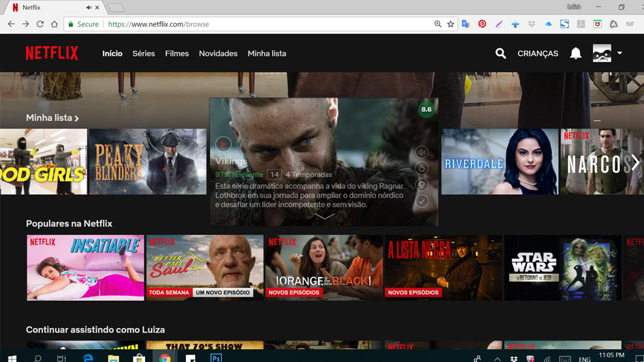Image resolution: width=644 pixels, height=362 pixels.
Task: Give Vikings a thumbs up
Action: click(422, 168)
